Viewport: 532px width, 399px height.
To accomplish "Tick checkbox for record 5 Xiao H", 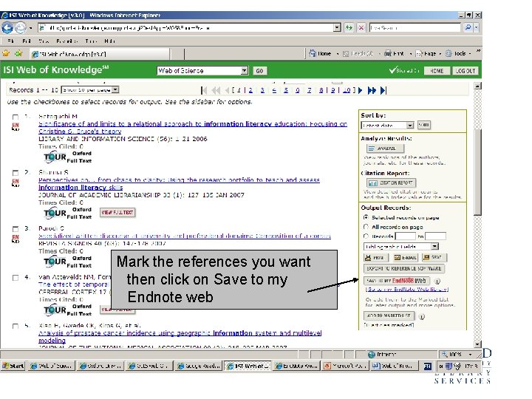I will point(16,327).
